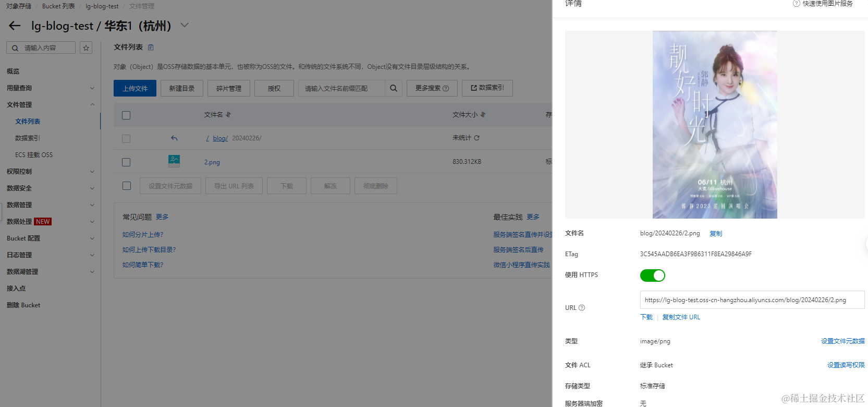This screenshot has height=407, width=868.
Task: Click the 设置文件元数据 batch button
Action: [170, 186]
